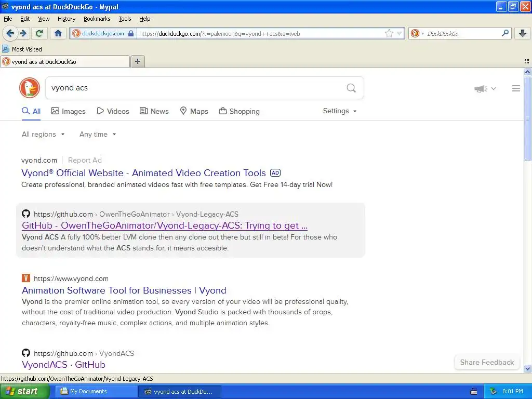Open the View menu
This screenshot has height=399, width=532.
(x=44, y=19)
